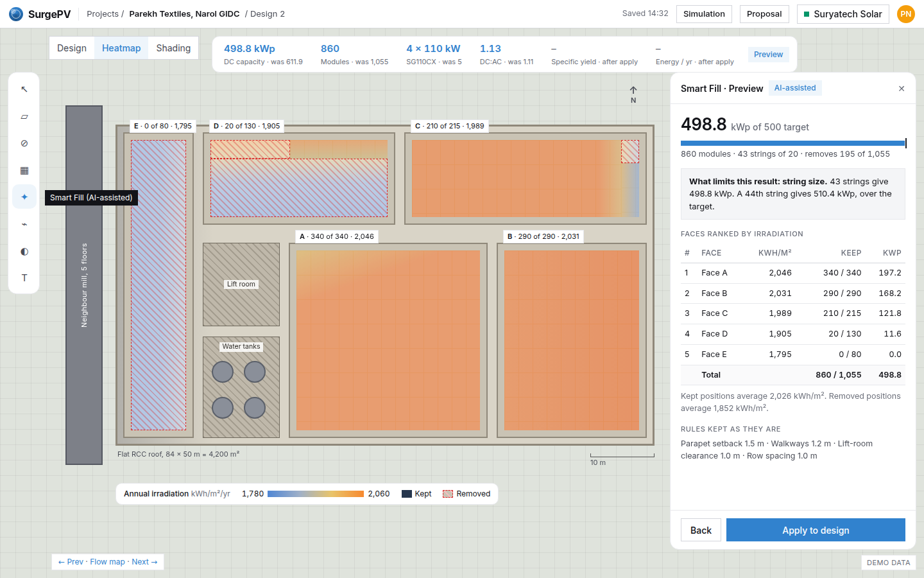
Task: Switch to the Heatmap tab
Action: [x=121, y=48]
